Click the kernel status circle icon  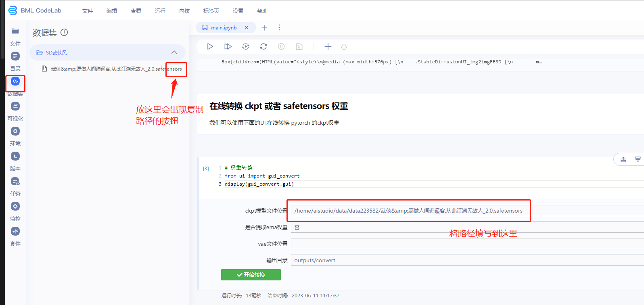(x=344, y=47)
